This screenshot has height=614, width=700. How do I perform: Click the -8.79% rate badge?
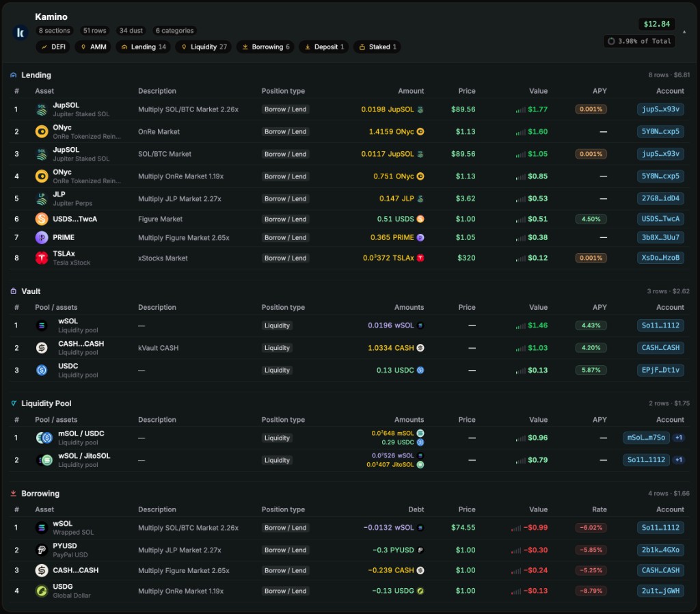point(591,591)
